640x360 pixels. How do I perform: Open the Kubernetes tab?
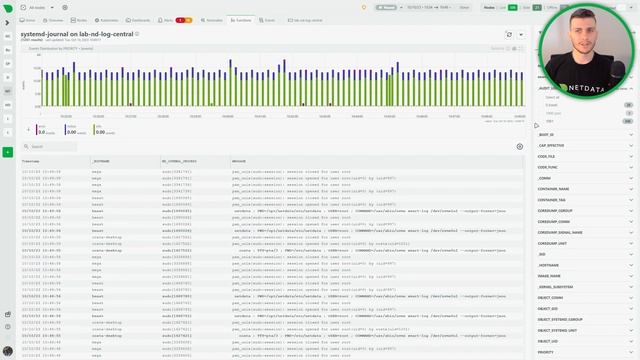point(107,20)
